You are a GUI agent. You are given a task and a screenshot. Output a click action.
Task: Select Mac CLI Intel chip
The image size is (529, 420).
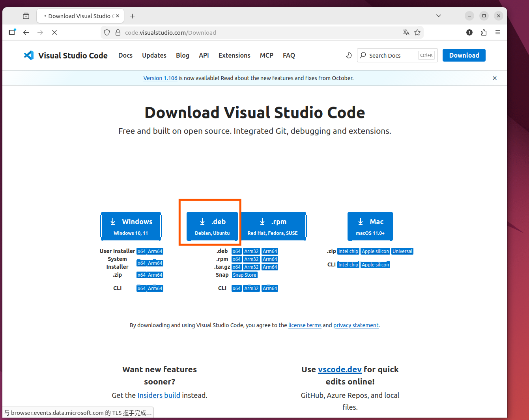click(x=348, y=265)
